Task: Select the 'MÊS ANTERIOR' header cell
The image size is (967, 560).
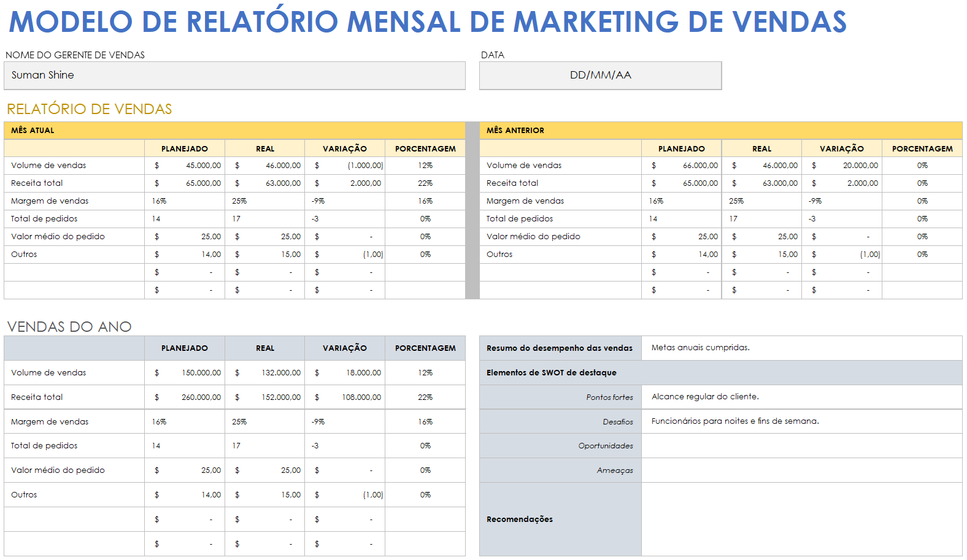Action: pyautogui.click(x=721, y=130)
